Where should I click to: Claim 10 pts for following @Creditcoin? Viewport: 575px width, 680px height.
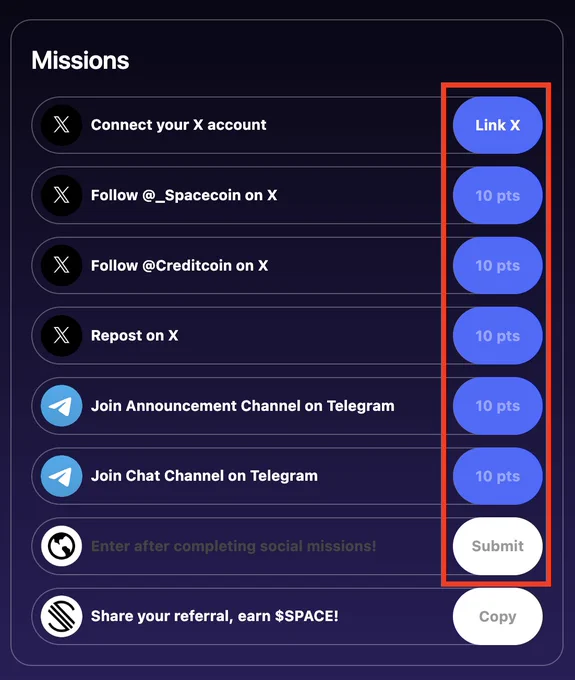coord(498,265)
